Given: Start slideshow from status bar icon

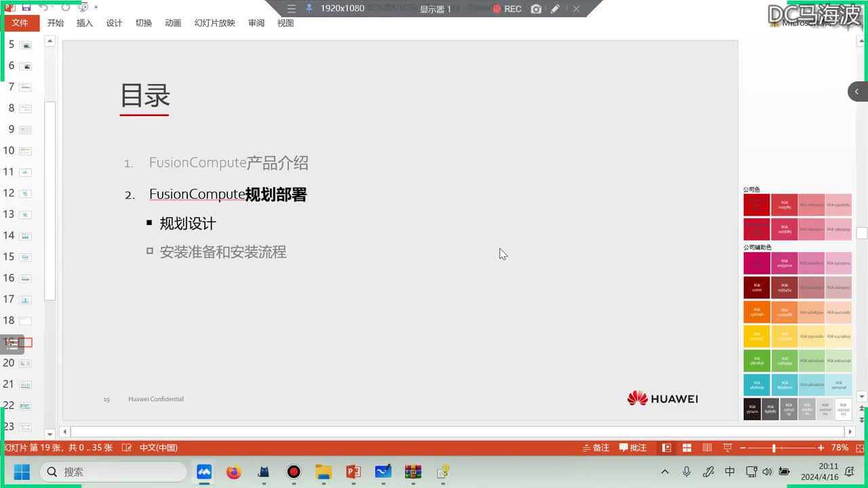Looking at the screenshot, I should (728, 448).
